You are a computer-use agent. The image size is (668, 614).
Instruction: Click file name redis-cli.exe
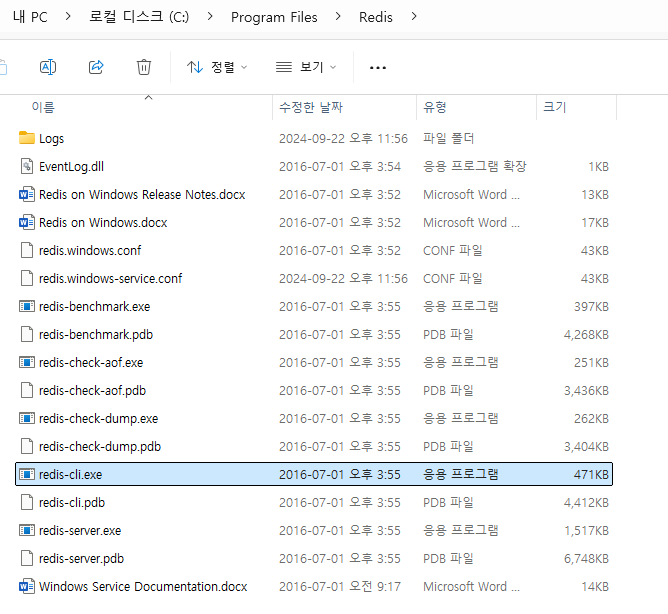pyautogui.click(x=70, y=475)
